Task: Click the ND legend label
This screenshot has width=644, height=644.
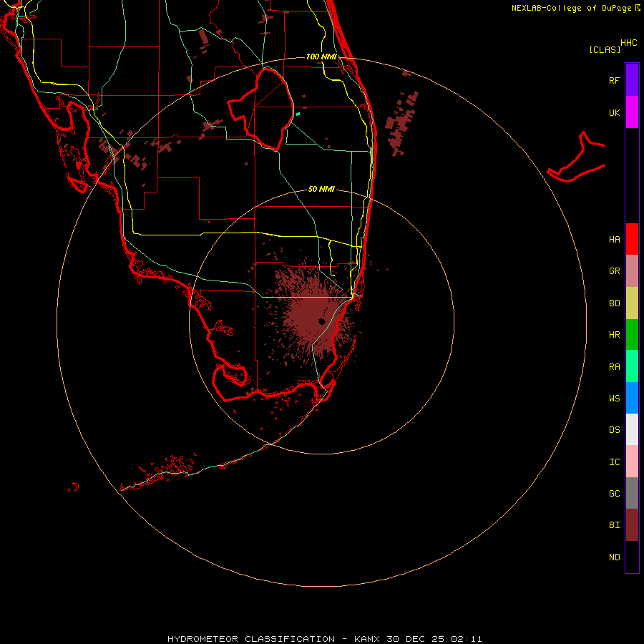Action: click(x=614, y=557)
